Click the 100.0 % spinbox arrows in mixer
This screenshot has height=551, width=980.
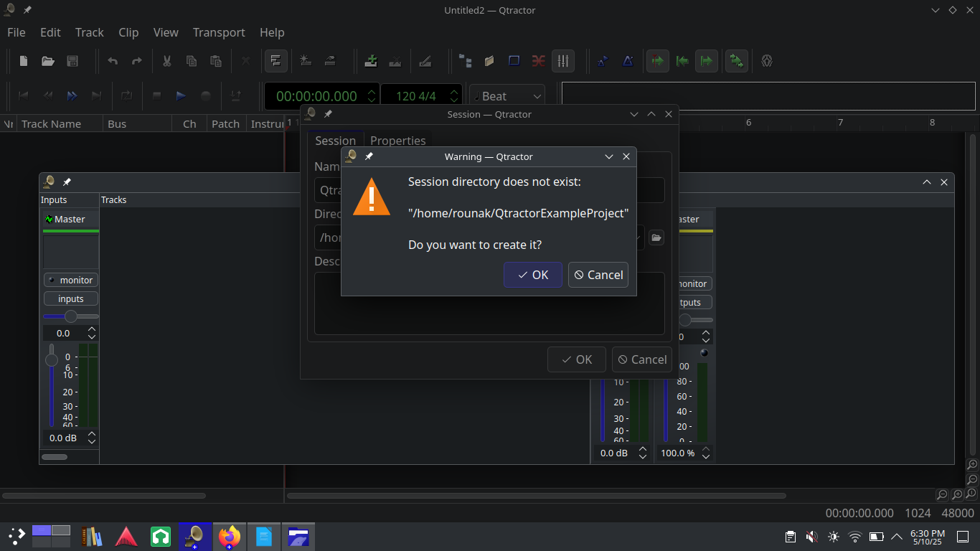(x=706, y=453)
